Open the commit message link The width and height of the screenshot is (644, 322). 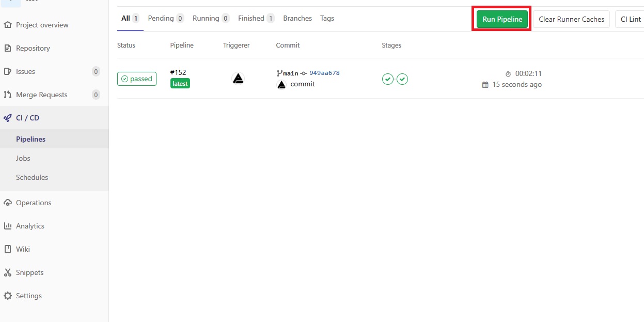click(303, 84)
